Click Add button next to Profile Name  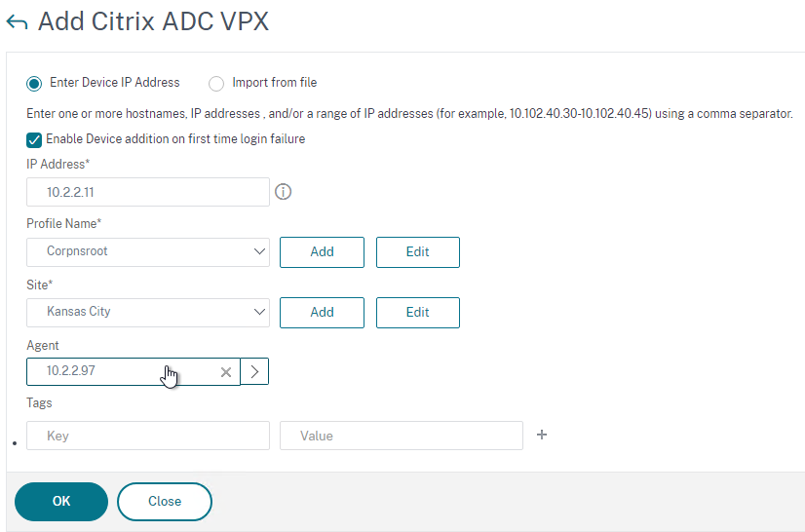(322, 251)
